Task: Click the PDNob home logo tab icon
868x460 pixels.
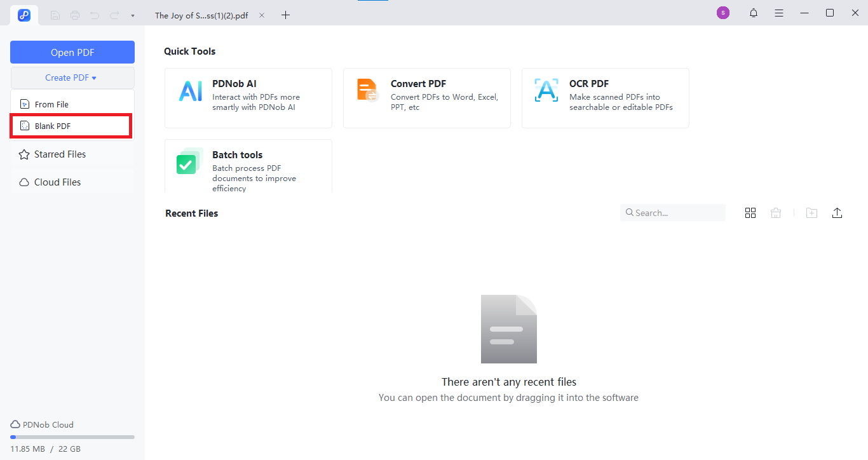Action: (24, 15)
